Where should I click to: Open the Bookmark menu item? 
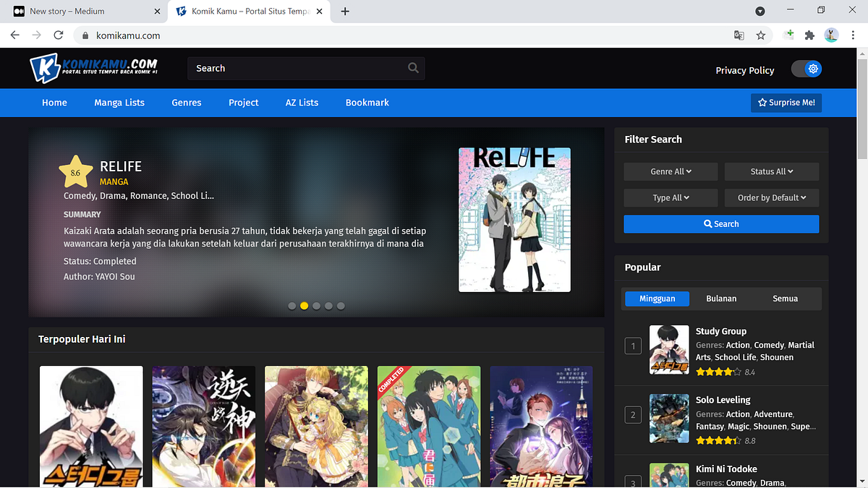tap(367, 103)
